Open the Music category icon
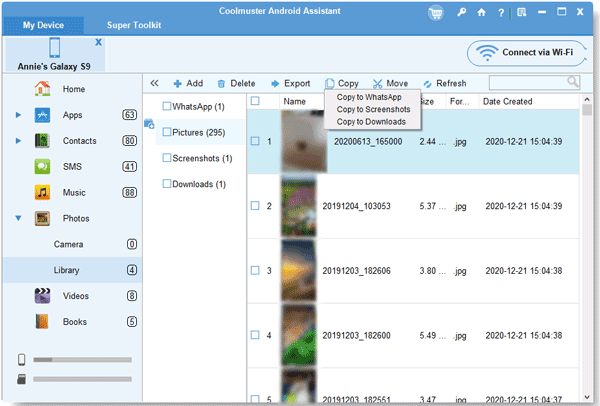The width and height of the screenshot is (600, 406). coord(42,192)
